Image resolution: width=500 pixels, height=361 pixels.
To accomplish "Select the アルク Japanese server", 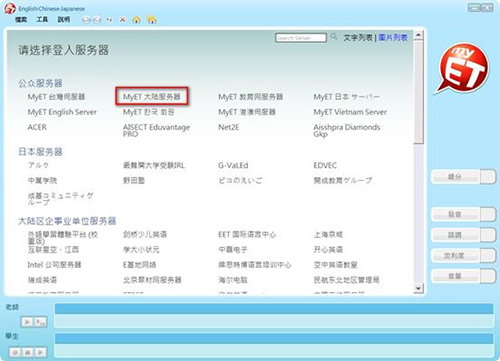I will (39, 165).
